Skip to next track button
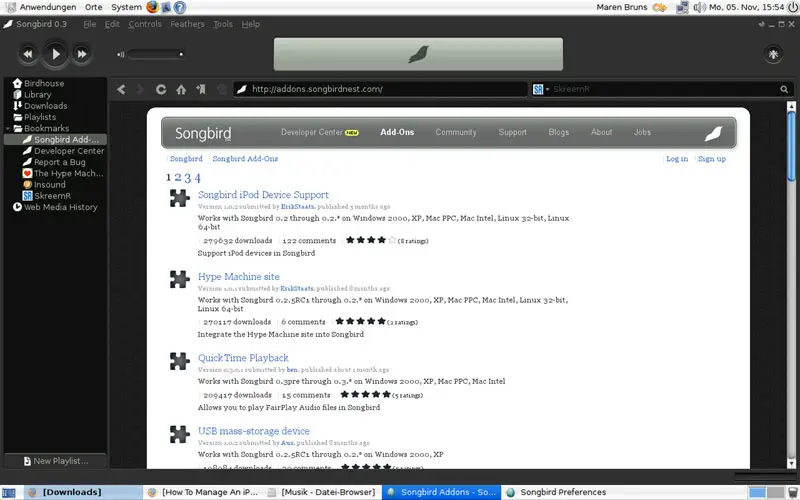800x500 pixels. pyautogui.click(x=82, y=54)
